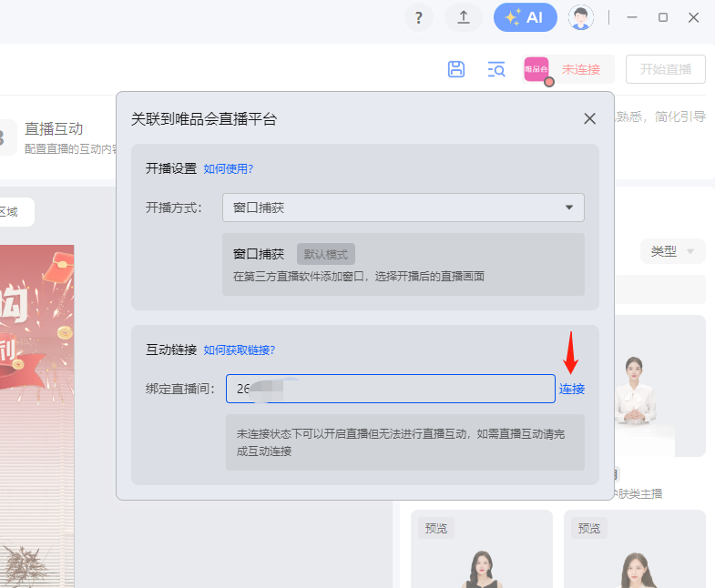Maximize the application window

point(663,18)
